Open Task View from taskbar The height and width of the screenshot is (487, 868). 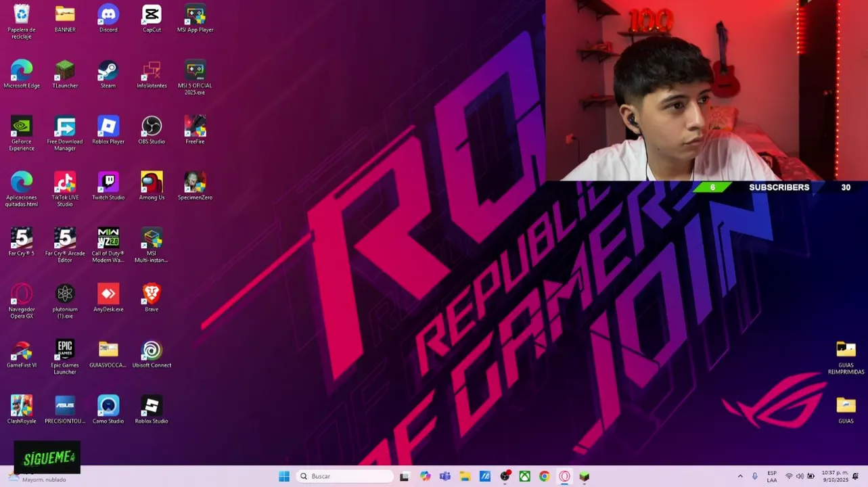[x=404, y=476]
